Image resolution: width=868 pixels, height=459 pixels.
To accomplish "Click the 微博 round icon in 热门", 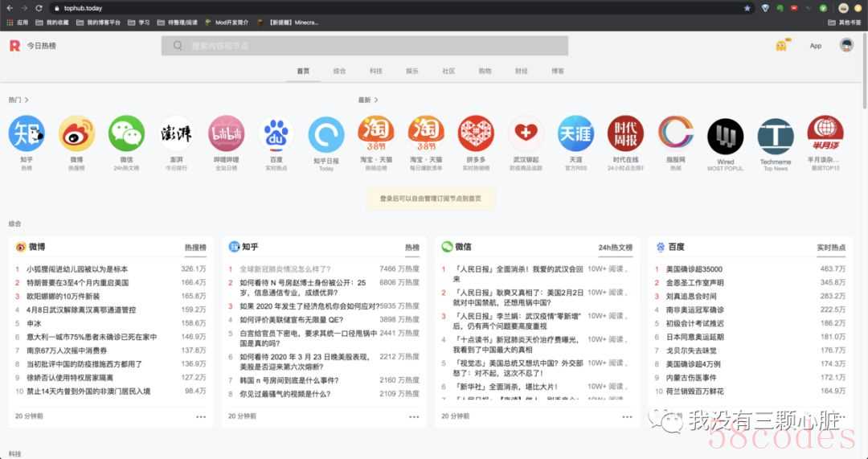I will click(x=76, y=133).
